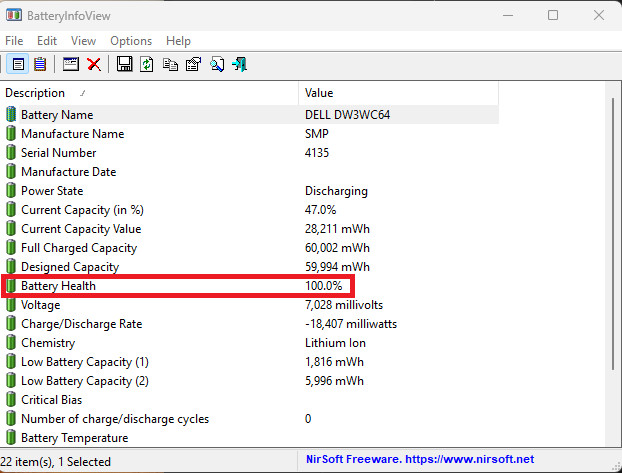Switch to Battery Log view toolbar icon
The height and width of the screenshot is (473, 622).
[x=40, y=64]
